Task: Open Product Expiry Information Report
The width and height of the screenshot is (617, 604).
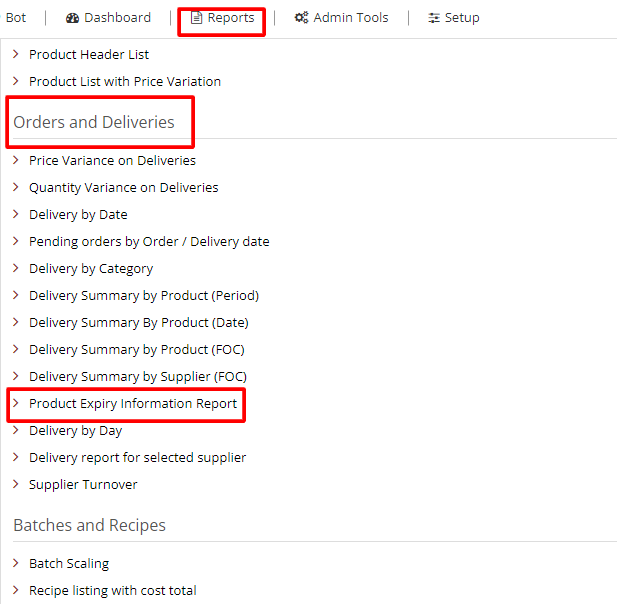Action: (133, 403)
